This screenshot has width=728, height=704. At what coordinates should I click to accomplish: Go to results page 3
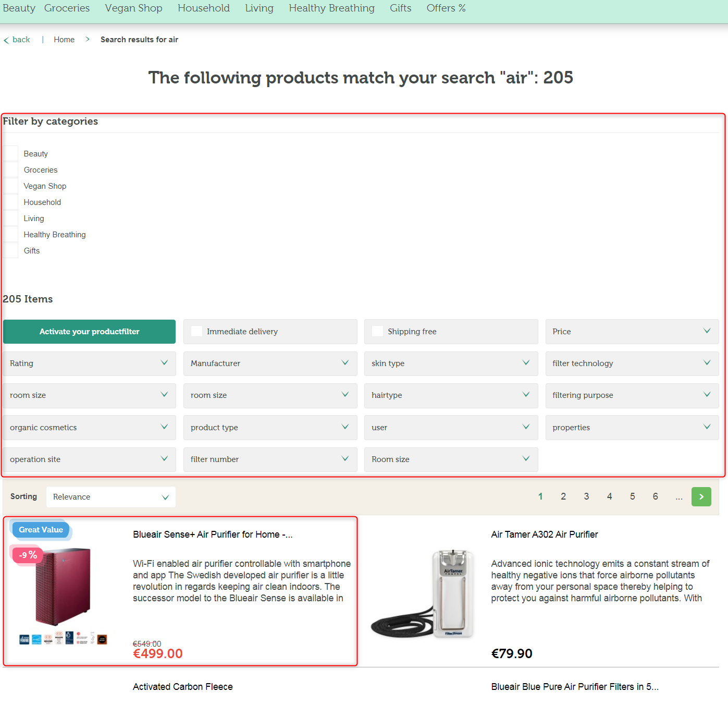(x=586, y=496)
